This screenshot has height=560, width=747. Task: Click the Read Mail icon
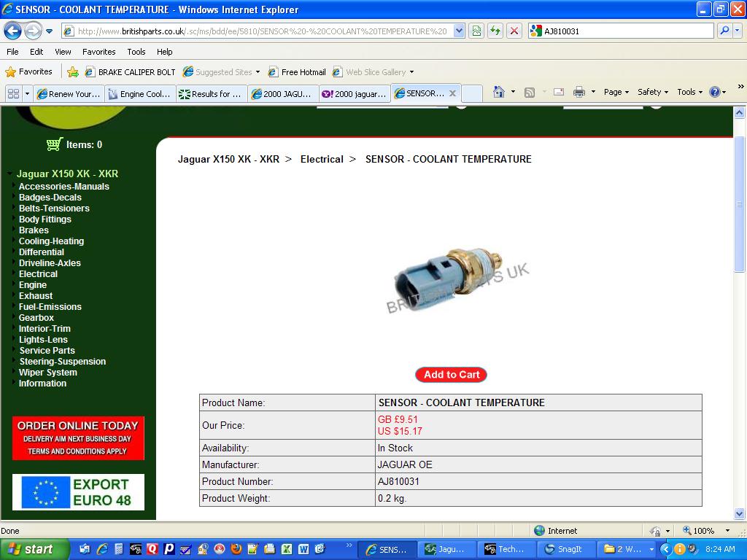559,92
